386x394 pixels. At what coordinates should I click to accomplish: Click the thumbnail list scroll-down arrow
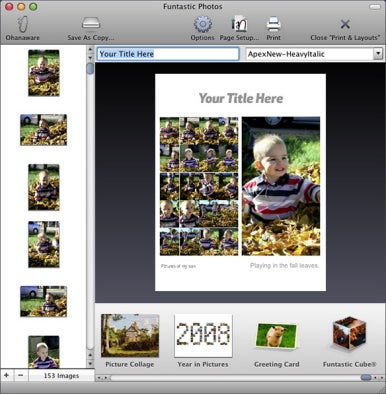[x=90, y=363]
